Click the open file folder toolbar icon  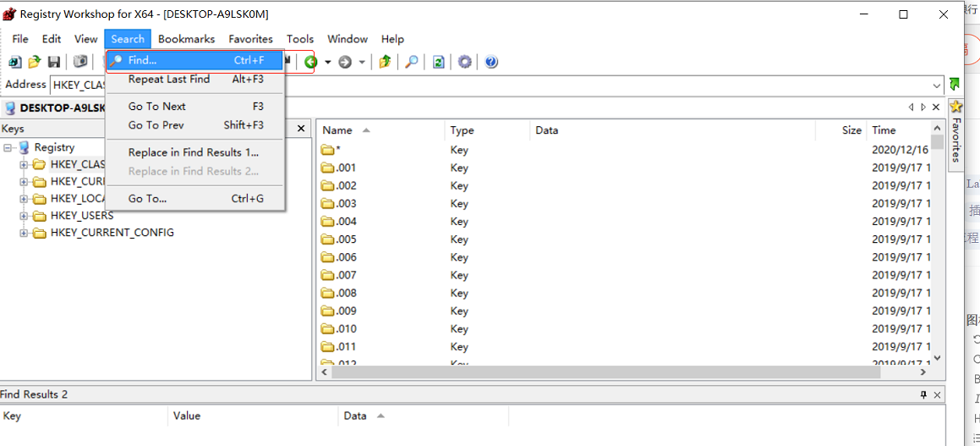click(x=35, y=62)
